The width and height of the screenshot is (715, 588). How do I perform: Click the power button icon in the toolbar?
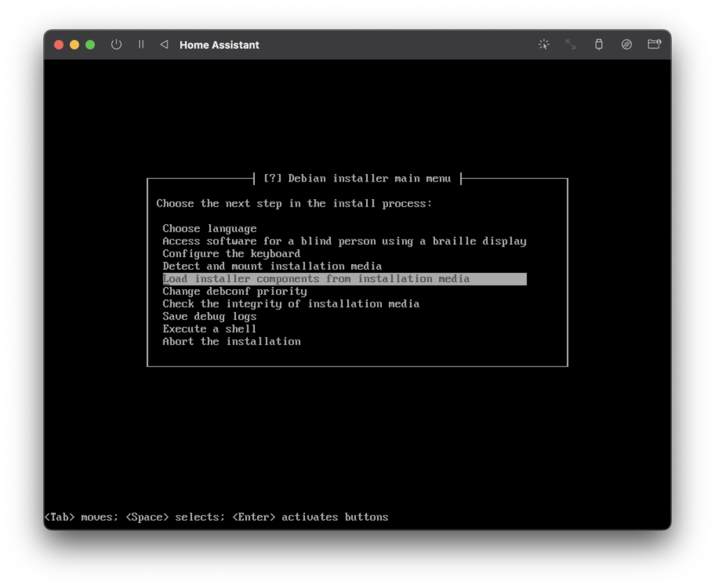pyautogui.click(x=117, y=44)
